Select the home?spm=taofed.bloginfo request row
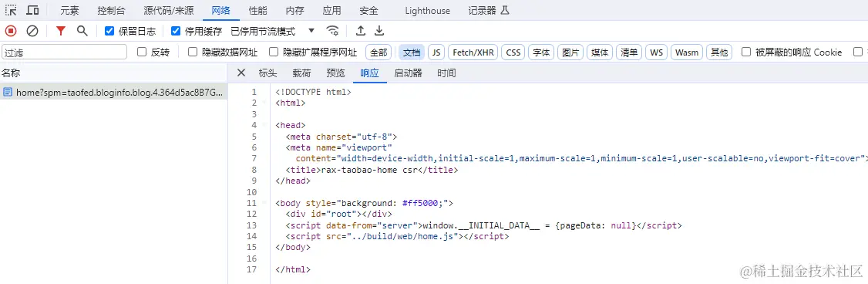The height and width of the screenshot is (284, 868). coord(113,92)
